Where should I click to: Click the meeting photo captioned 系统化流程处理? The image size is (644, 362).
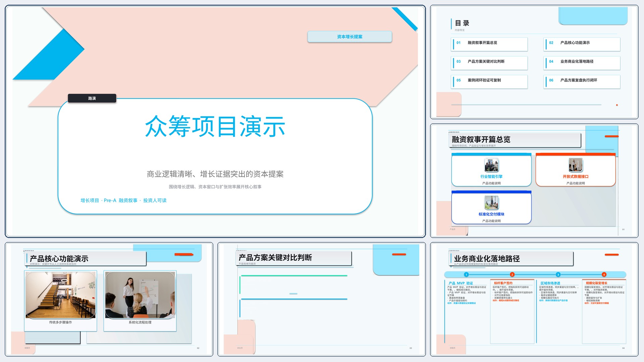(140, 295)
